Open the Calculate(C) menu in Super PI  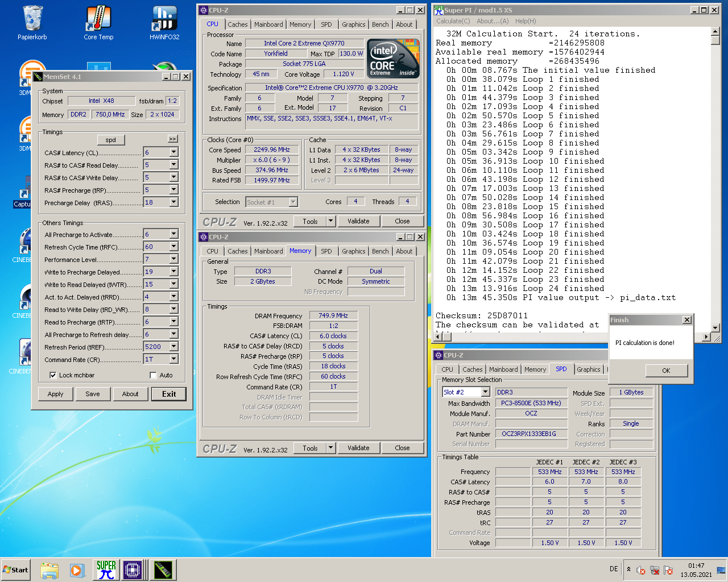click(453, 21)
